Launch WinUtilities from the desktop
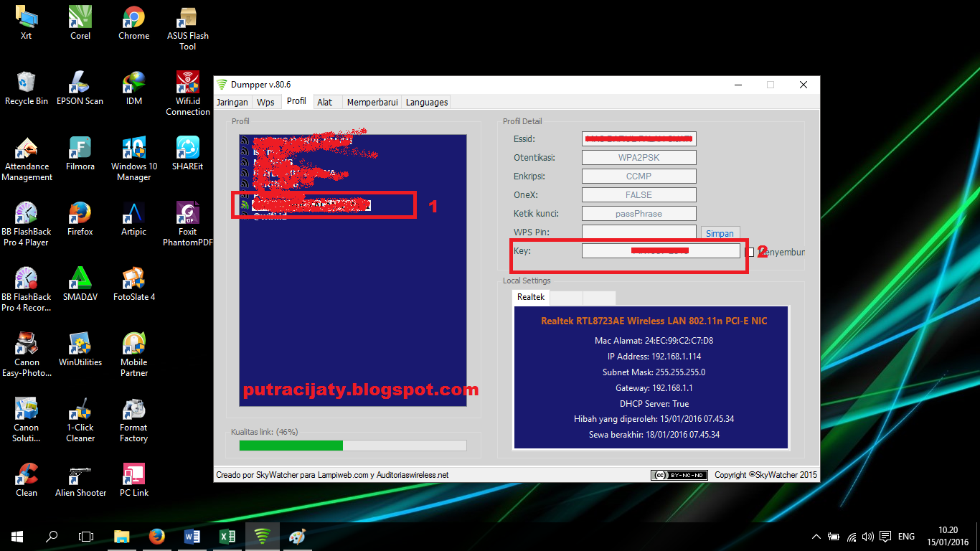Screen dimensions: 980x551 pyautogui.click(x=80, y=349)
